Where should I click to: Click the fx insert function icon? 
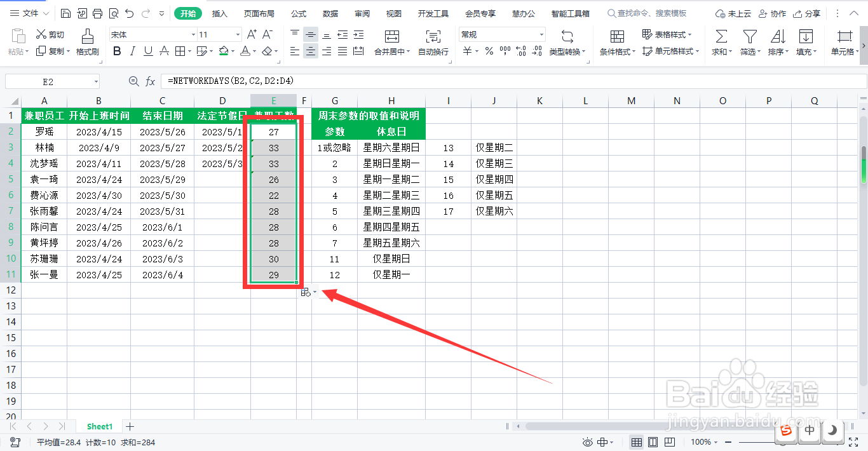tap(151, 81)
